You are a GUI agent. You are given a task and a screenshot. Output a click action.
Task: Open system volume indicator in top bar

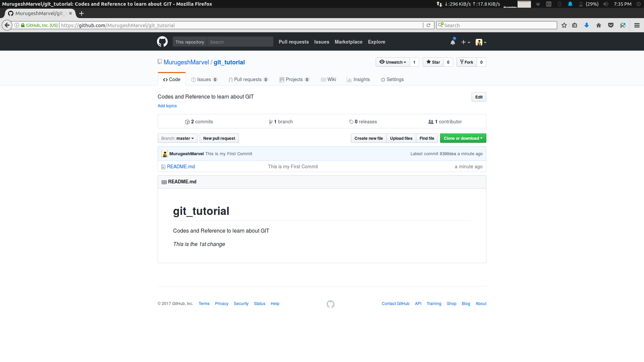coord(605,4)
